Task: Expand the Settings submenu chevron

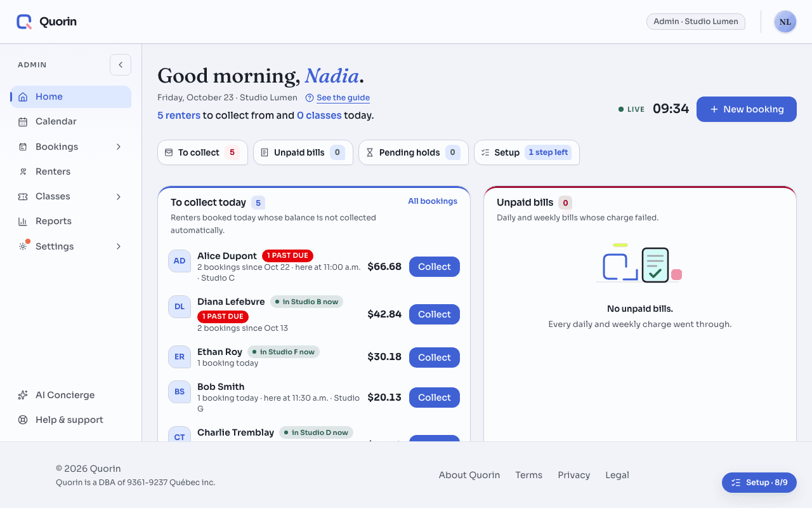Action: coord(119,246)
